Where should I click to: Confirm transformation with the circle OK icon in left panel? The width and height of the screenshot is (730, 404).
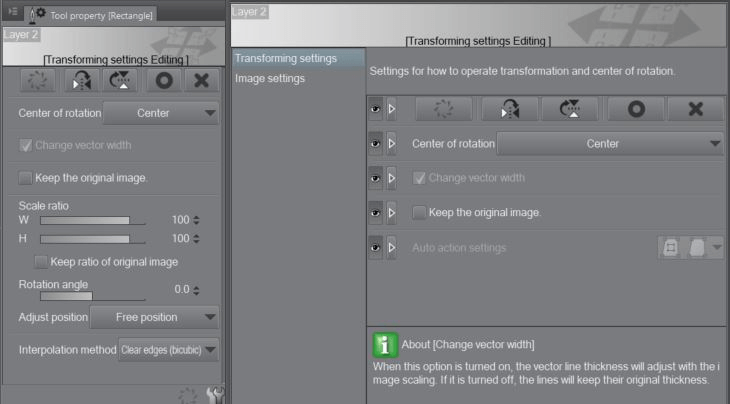coord(163,81)
